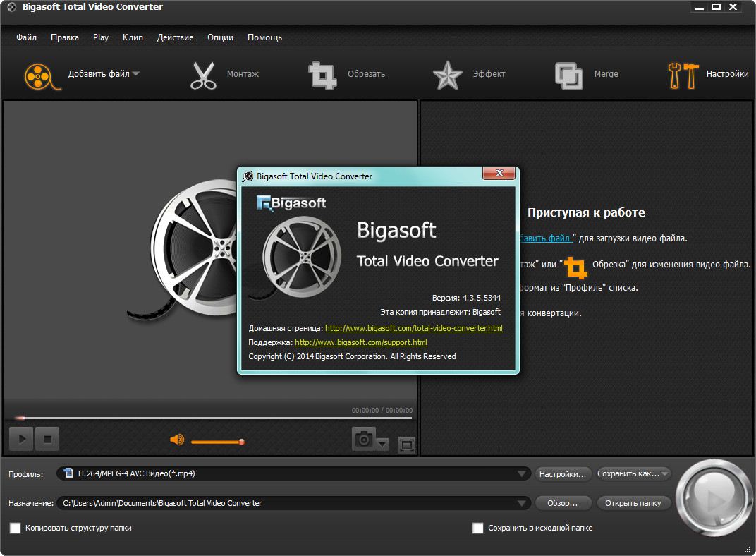Expand the Добавить файл dropdown arrow
The height and width of the screenshot is (556, 756).
[x=136, y=74]
